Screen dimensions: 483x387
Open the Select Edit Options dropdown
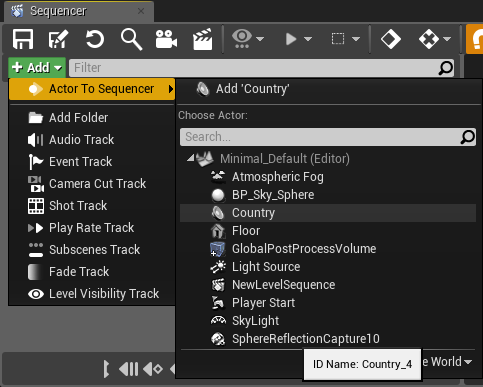coord(346,39)
